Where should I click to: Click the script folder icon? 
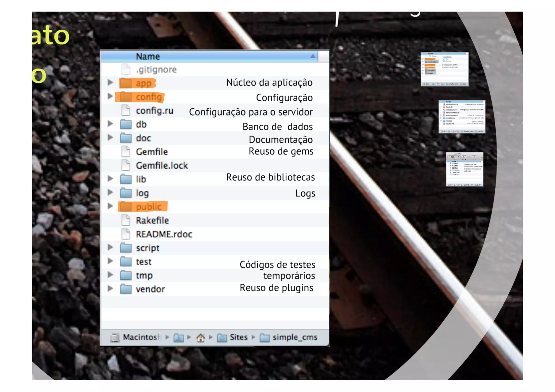pyautogui.click(x=126, y=248)
